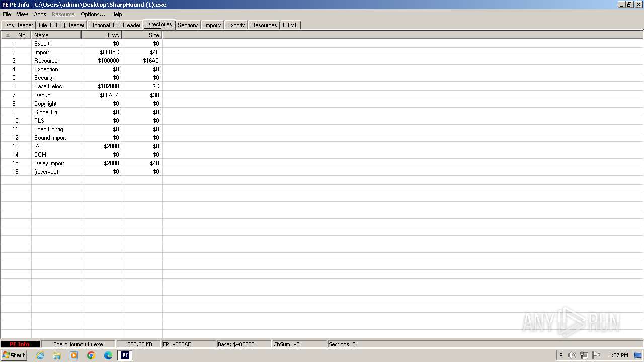The image size is (644, 362).
Task: Click the $FFB5C Import RVA value
Action: click(x=109, y=52)
